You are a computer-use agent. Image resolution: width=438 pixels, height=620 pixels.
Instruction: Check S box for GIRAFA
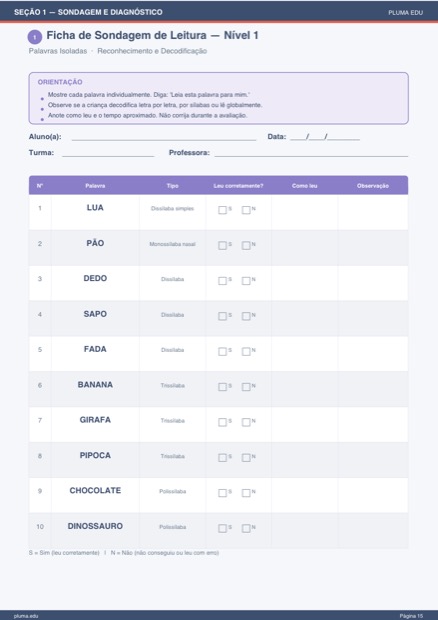(222, 422)
